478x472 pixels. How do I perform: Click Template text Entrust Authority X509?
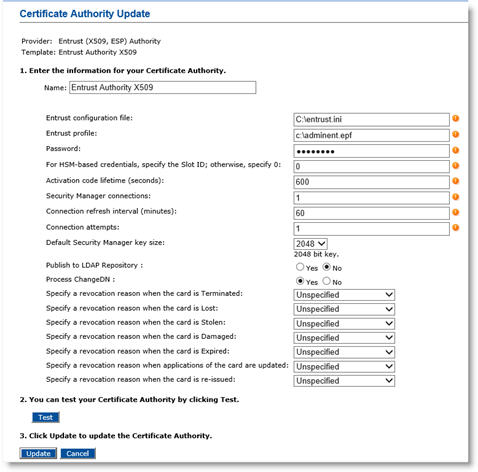[x=98, y=52]
